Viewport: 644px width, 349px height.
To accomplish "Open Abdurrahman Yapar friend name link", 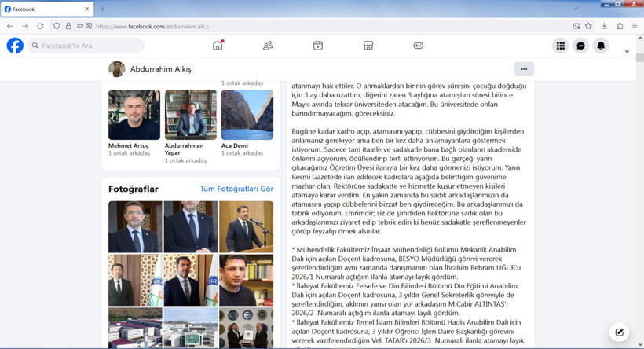I will [x=184, y=149].
